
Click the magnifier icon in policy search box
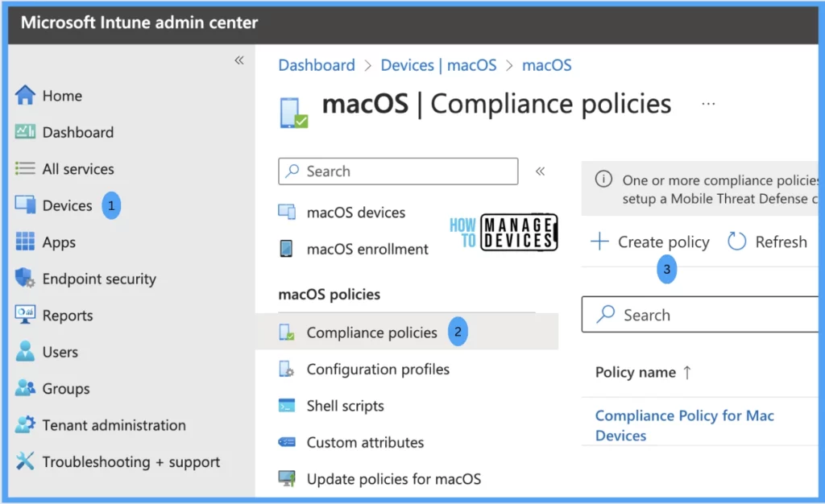click(606, 314)
